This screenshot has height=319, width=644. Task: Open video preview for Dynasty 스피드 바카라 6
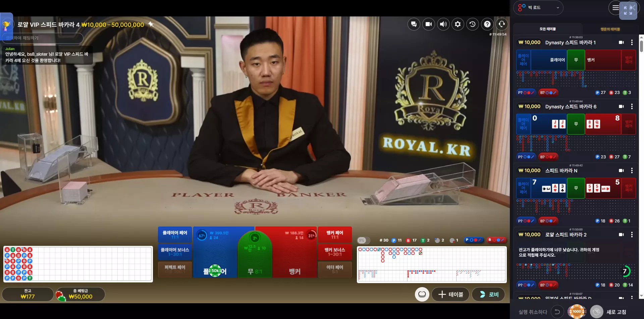(x=621, y=107)
